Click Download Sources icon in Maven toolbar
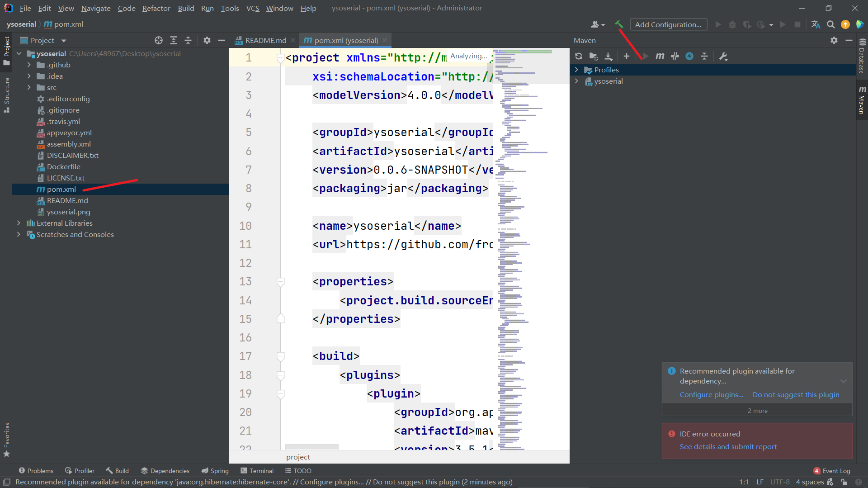 [x=609, y=56]
